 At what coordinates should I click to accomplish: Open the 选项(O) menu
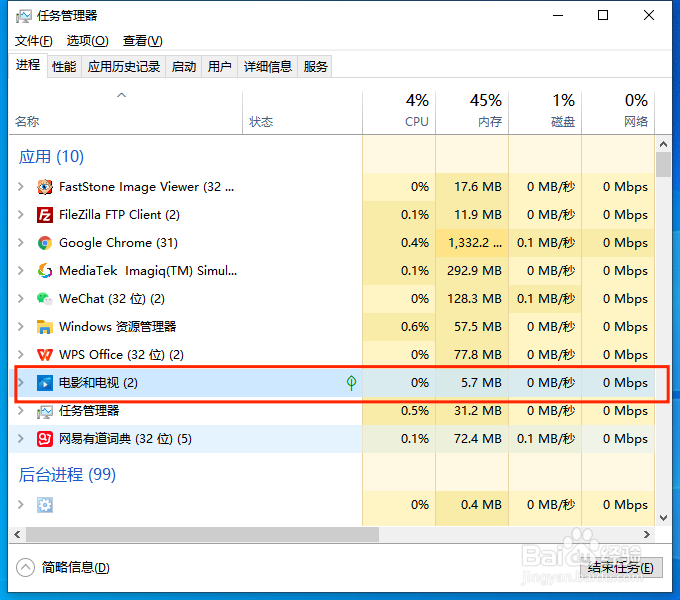(x=87, y=41)
